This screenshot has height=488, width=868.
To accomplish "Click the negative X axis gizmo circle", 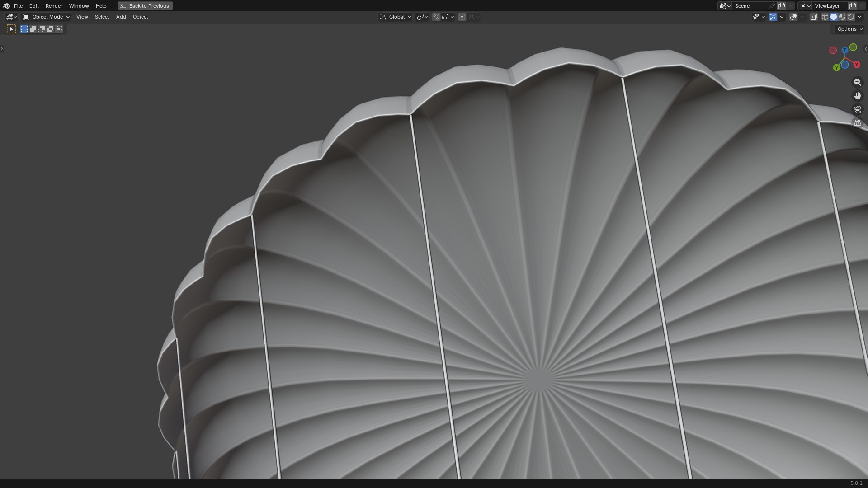I will (x=833, y=50).
